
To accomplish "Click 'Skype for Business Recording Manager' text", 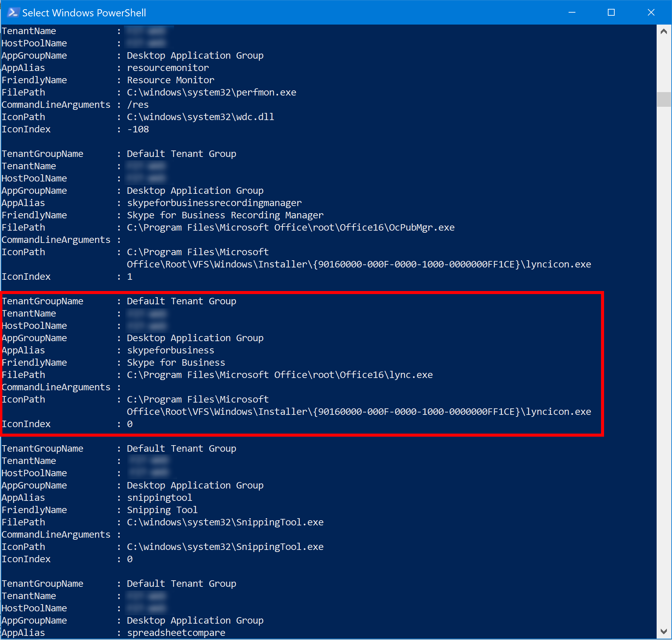I will (225, 215).
